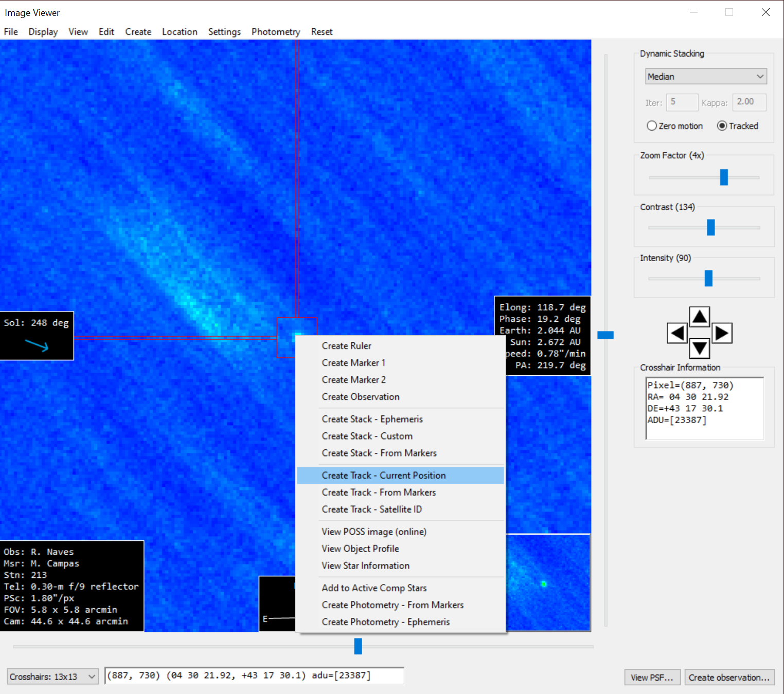The width and height of the screenshot is (784, 694).
Task: Expand the Crosshairs 13x13 dropdown
Action: pos(52,677)
